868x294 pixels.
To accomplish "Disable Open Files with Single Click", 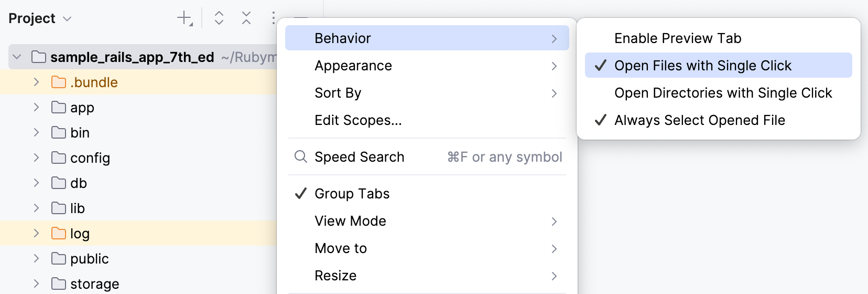I will pos(702,66).
